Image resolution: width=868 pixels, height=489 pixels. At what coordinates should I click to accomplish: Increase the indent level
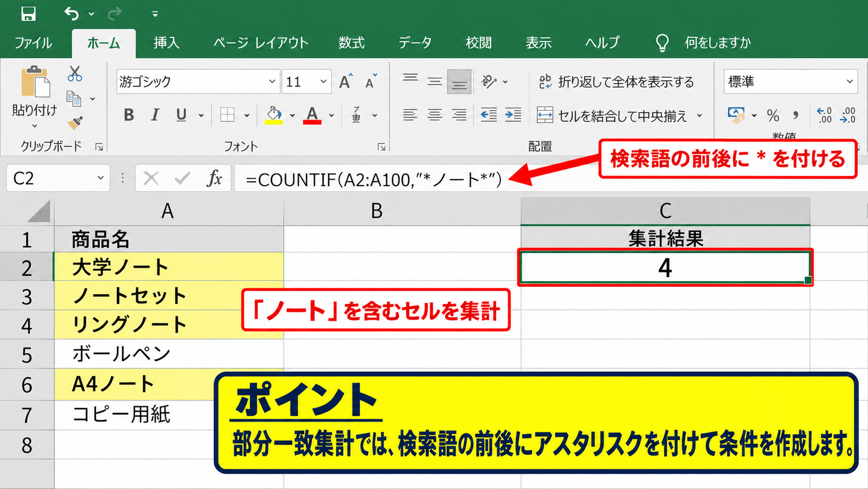click(x=513, y=115)
